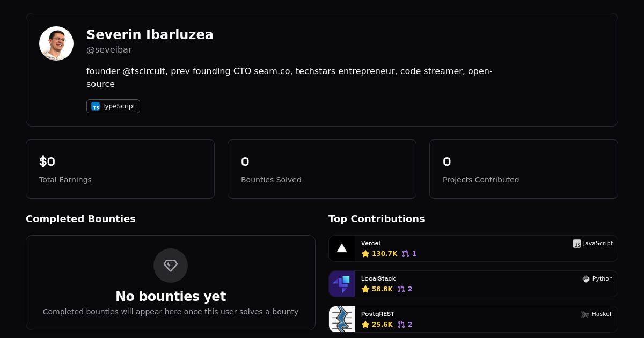This screenshot has height=338, width=644.
Task: Open the LocalStack project name
Action: click(x=378, y=279)
